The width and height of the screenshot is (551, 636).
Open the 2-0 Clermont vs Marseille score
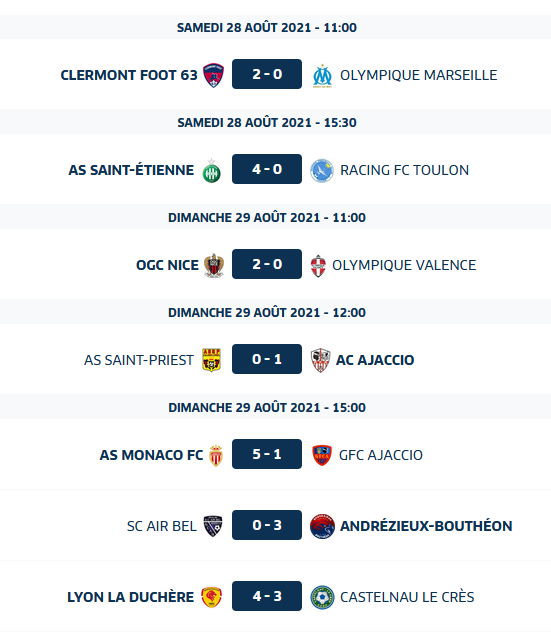coord(267,74)
